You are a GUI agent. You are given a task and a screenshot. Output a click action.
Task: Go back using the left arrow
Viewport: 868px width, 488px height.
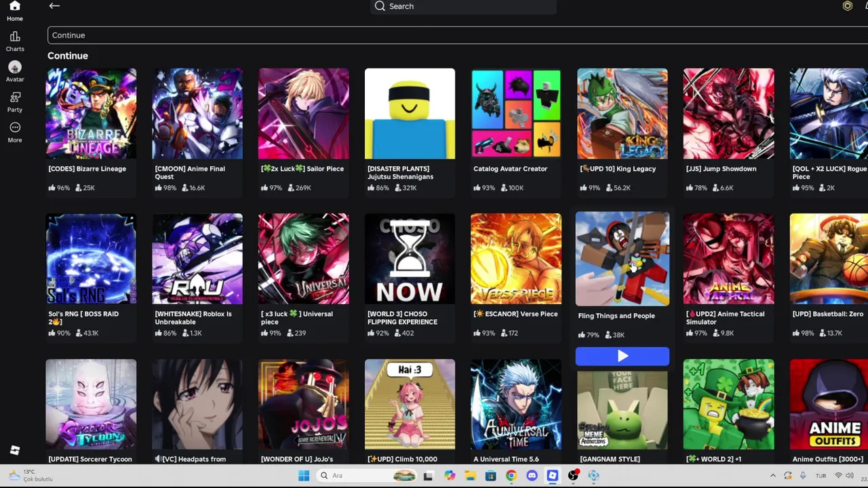tap(54, 6)
